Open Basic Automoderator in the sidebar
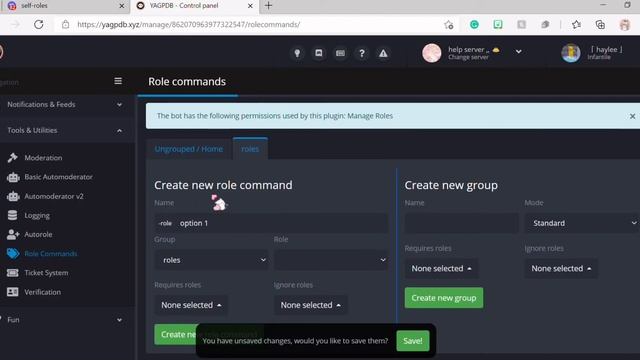This screenshot has width=640, height=360. 58,177
